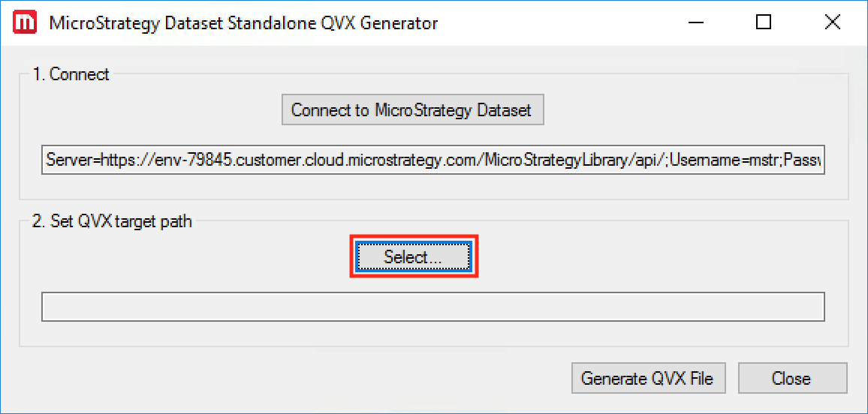Click the Generate QVX File button
This screenshot has width=868, height=414.
tap(646, 378)
